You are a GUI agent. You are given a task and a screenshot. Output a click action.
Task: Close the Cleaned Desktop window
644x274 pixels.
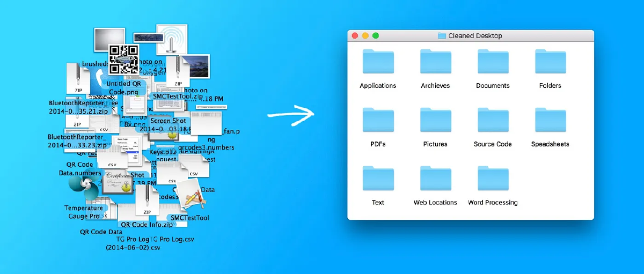click(x=355, y=36)
